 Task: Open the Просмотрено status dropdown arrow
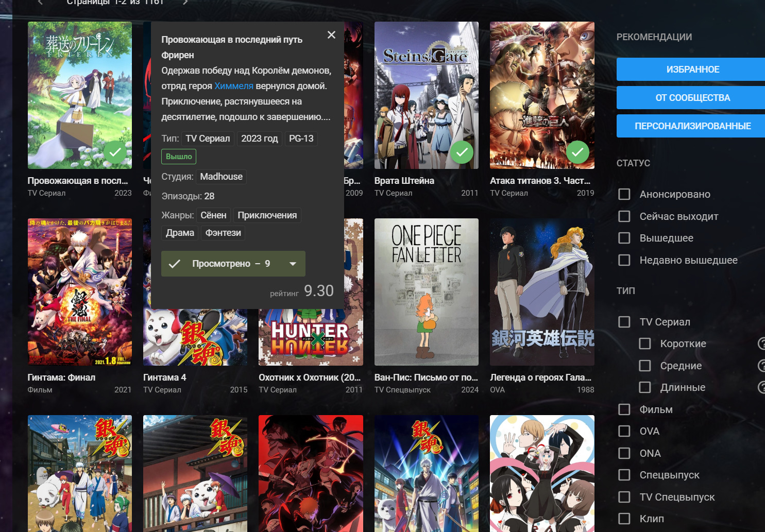[x=293, y=264]
